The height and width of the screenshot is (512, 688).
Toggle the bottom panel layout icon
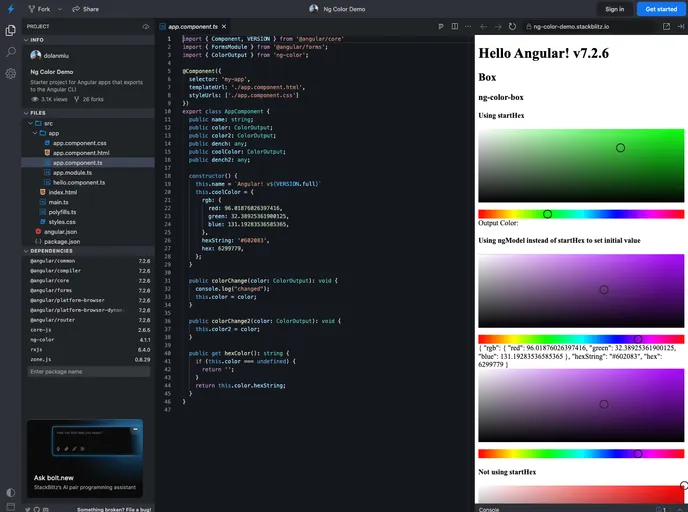click(11, 507)
